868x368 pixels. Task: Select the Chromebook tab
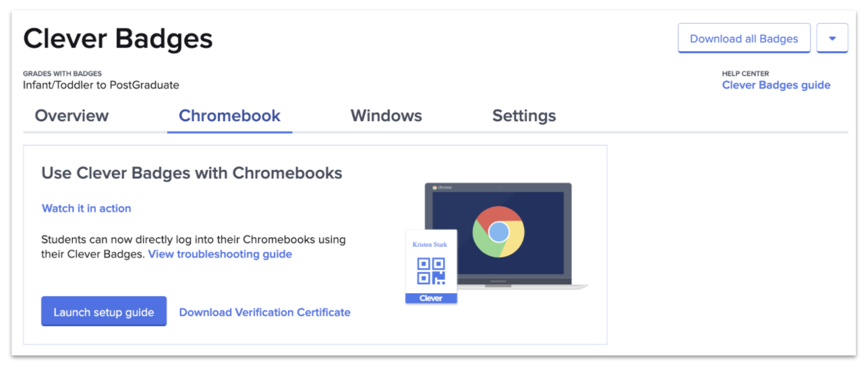tap(229, 116)
